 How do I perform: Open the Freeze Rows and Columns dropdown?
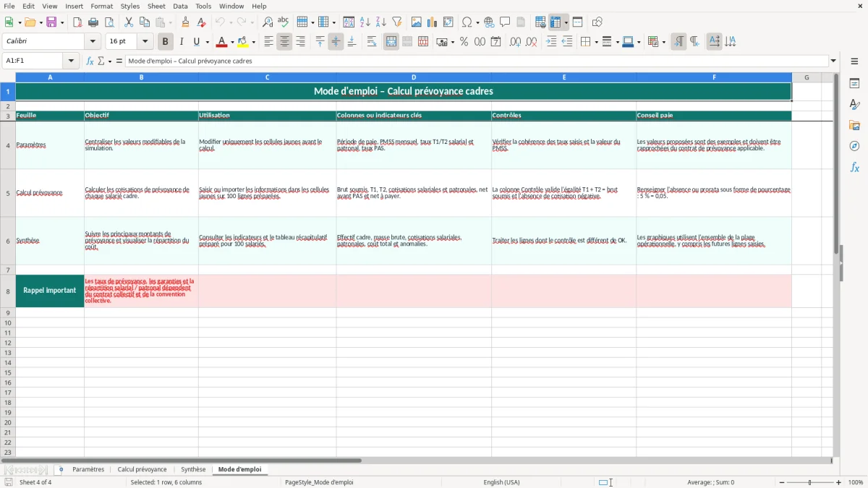(x=566, y=22)
